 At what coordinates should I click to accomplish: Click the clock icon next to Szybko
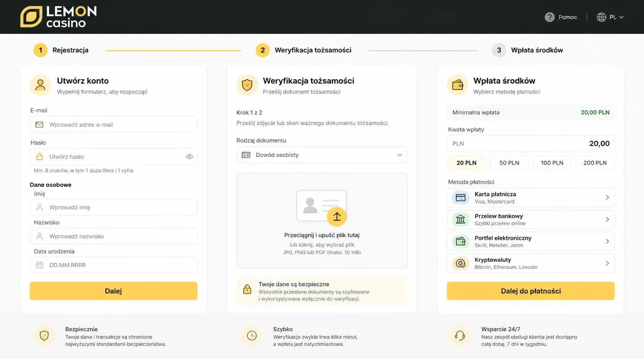point(252,336)
